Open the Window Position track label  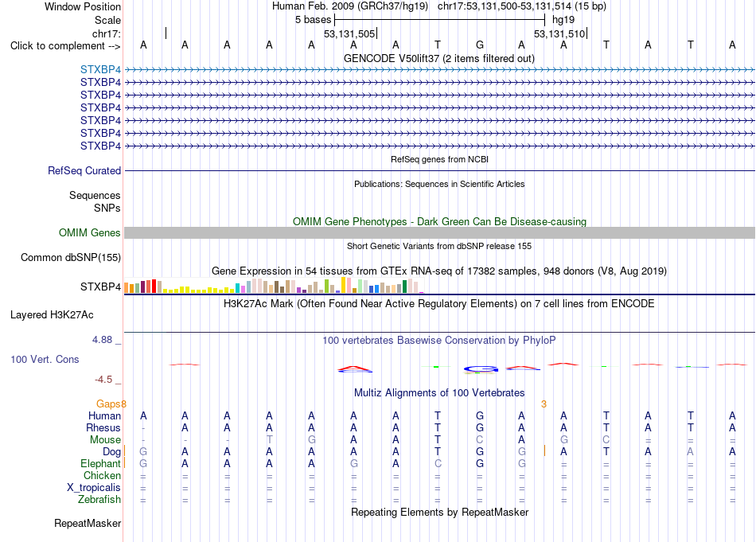(x=83, y=6)
